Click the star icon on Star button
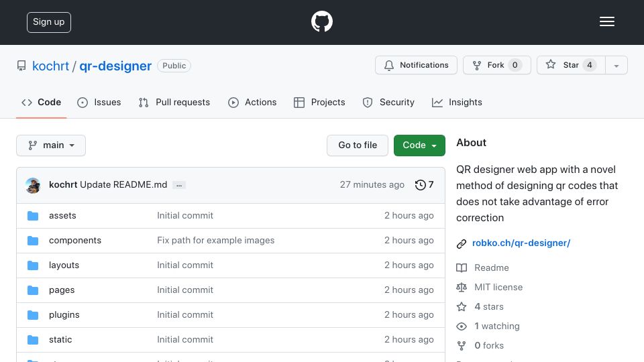Image resolution: width=644 pixels, height=362 pixels. click(550, 64)
